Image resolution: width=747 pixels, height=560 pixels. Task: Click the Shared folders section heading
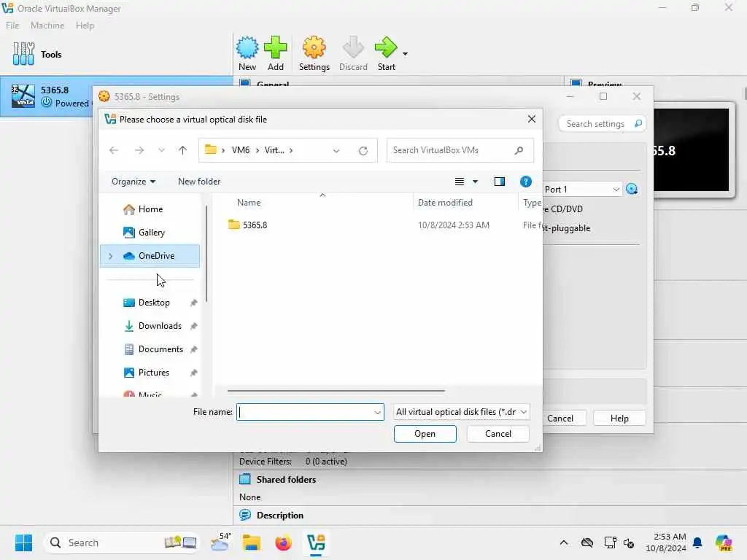pyautogui.click(x=286, y=480)
